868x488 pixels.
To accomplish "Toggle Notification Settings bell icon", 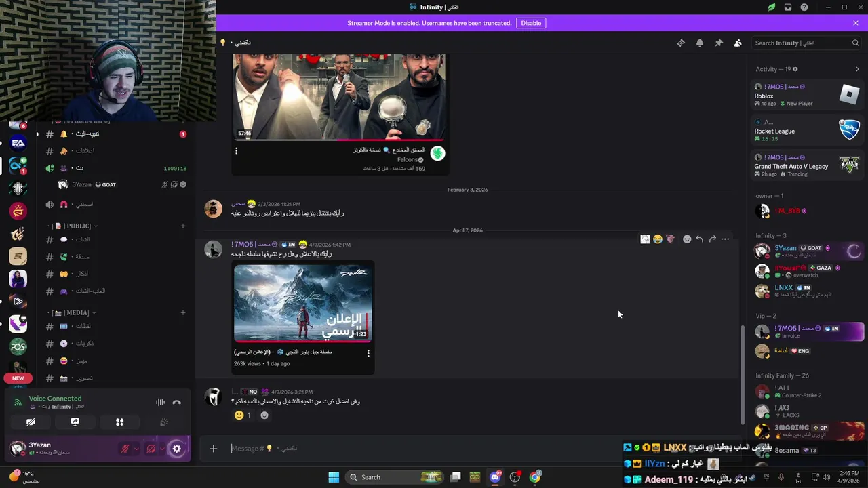I will (x=700, y=43).
